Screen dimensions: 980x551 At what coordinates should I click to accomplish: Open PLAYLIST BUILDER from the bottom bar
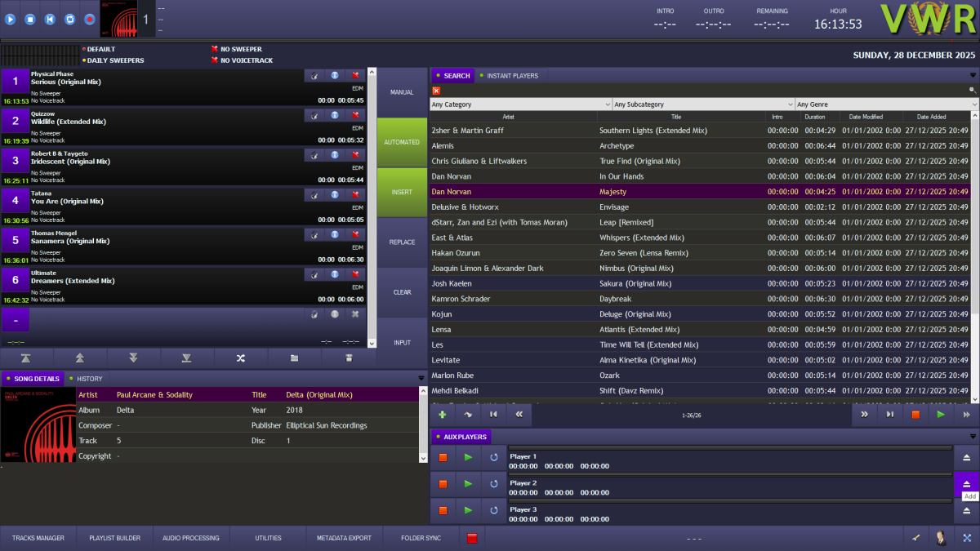(114, 538)
